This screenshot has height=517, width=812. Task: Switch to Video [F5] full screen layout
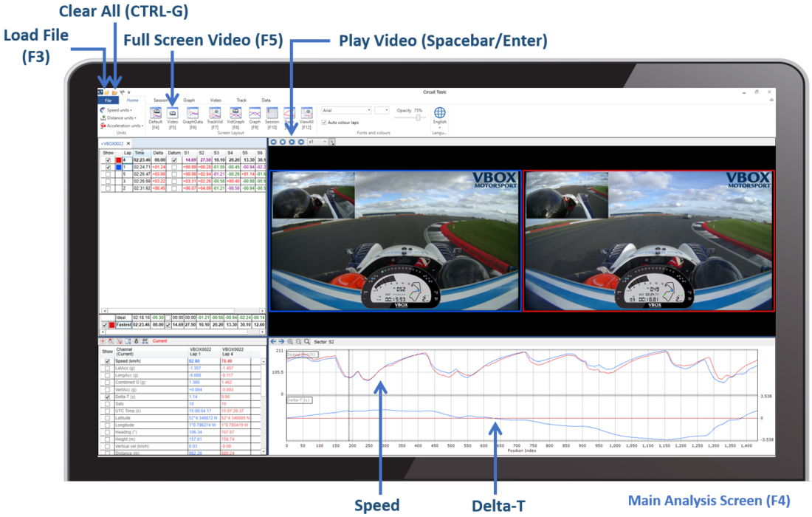173,118
